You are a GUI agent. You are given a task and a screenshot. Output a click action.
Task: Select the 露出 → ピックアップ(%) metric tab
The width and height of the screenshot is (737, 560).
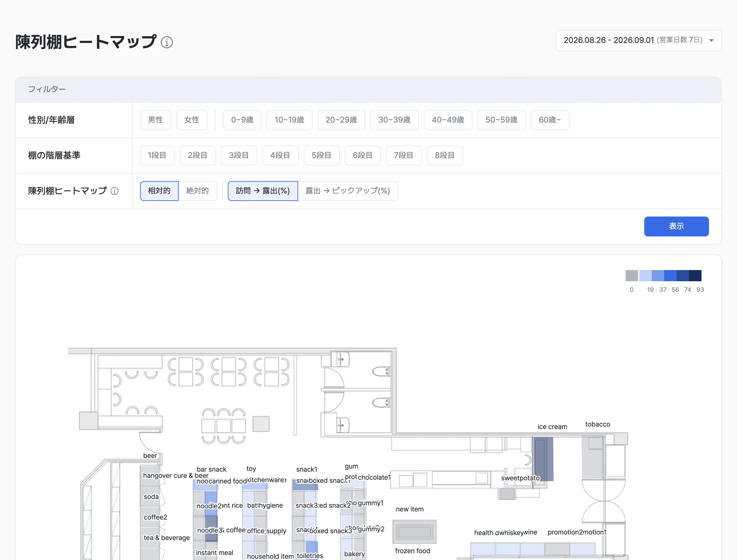pyautogui.click(x=348, y=191)
